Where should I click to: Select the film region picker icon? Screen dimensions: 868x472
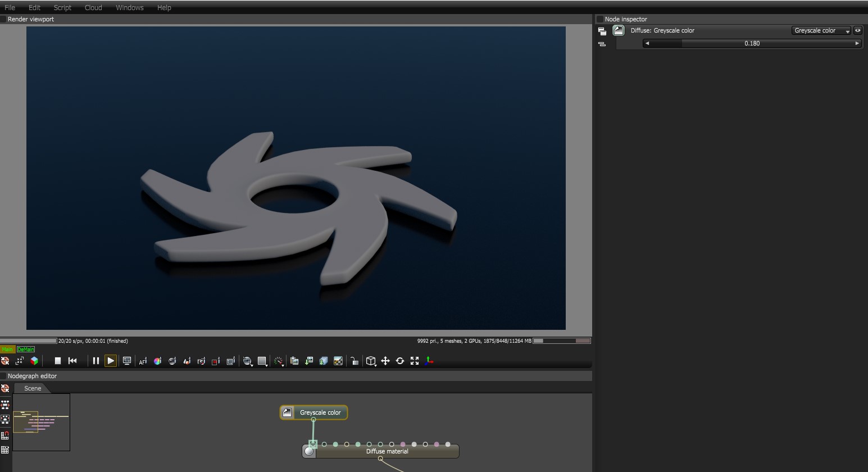point(230,361)
